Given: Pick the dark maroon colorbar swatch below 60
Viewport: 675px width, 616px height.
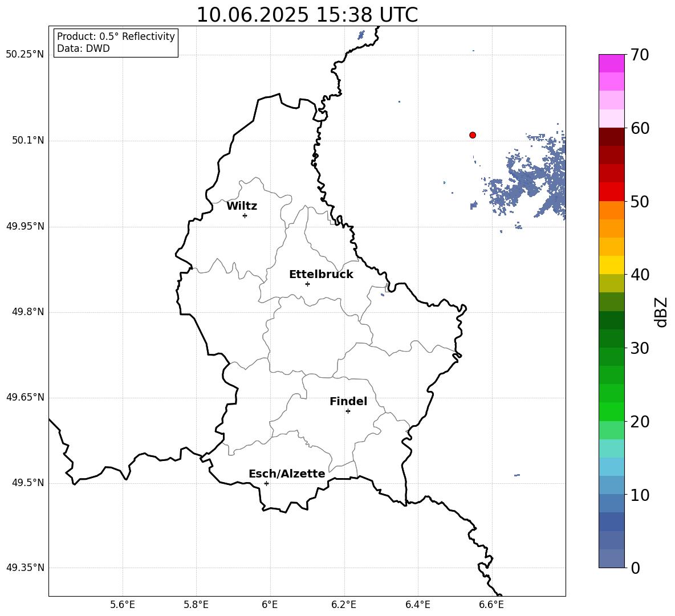Looking at the screenshot, I should (612, 137).
